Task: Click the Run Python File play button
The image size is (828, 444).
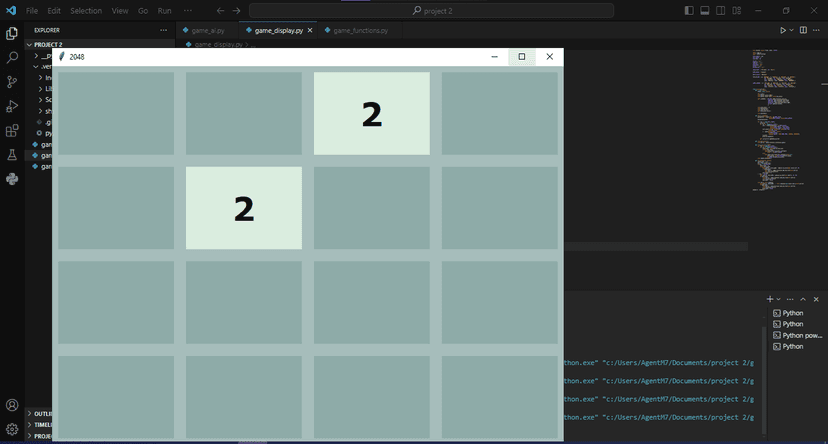Action: point(783,30)
